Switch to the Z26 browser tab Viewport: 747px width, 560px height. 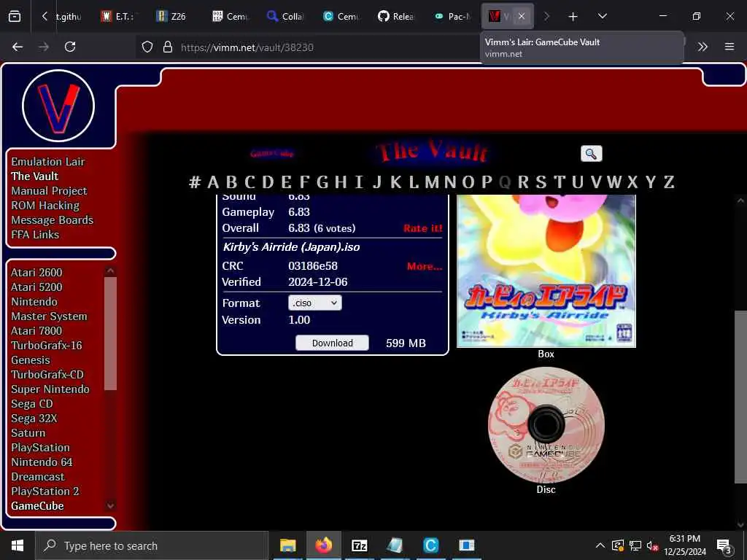click(x=171, y=16)
